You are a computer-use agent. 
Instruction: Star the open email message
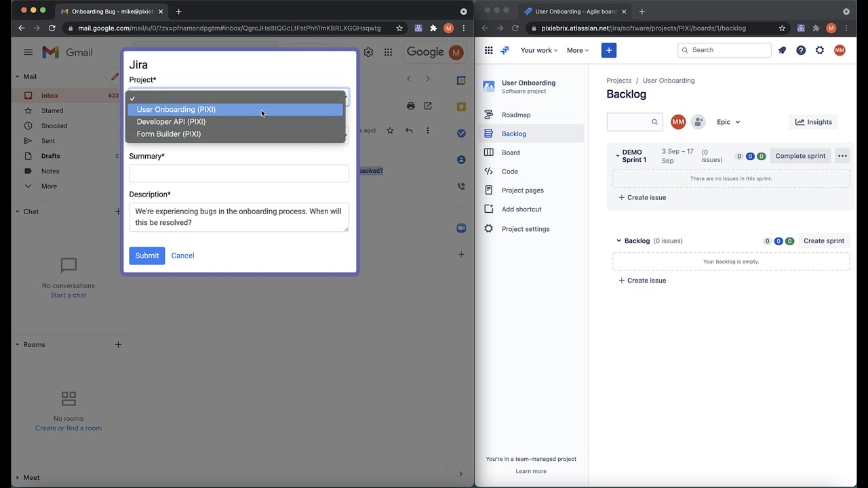point(390,130)
